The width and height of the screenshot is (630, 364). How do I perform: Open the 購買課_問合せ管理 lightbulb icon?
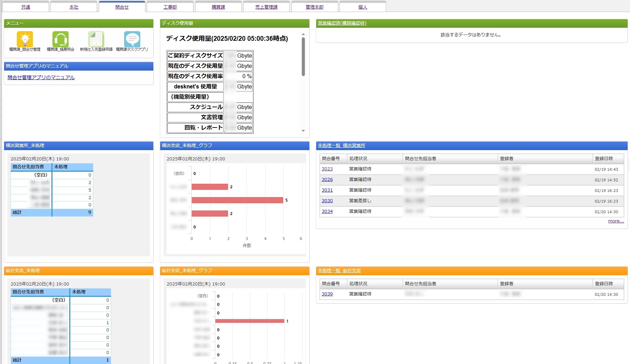pyautogui.click(x=25, y=39)
